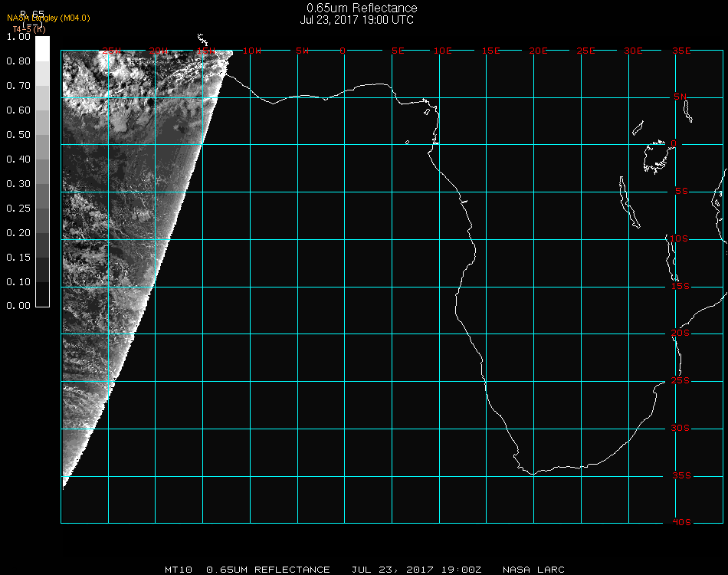Click the 5N latitude label
Viewport: 728px width, 575px height.
tap(680, 97)
